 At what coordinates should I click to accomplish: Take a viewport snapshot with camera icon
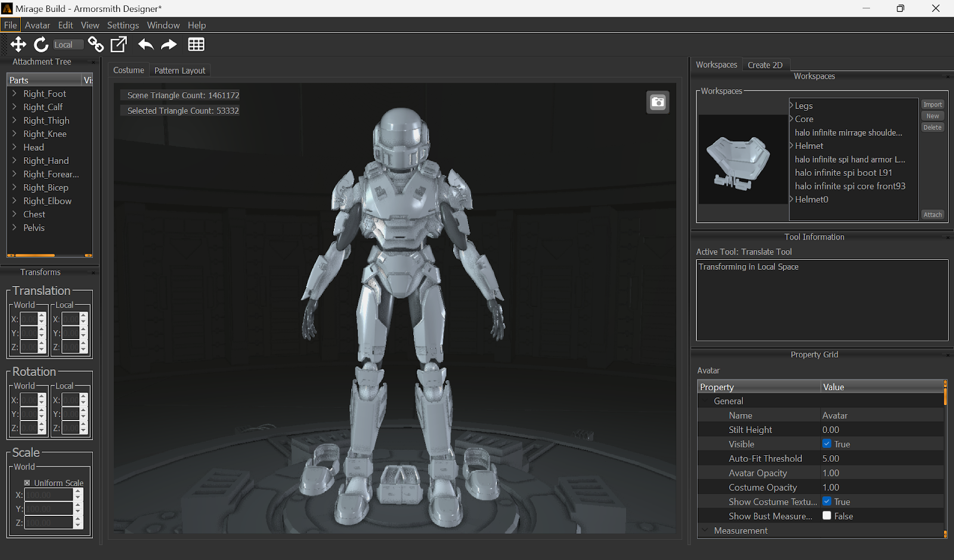point(658,102)
